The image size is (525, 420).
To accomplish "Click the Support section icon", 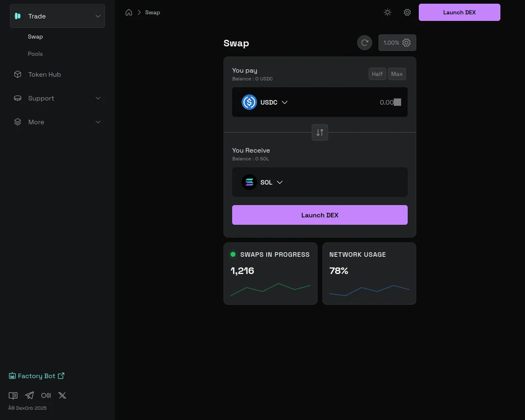I will point(18,98).
